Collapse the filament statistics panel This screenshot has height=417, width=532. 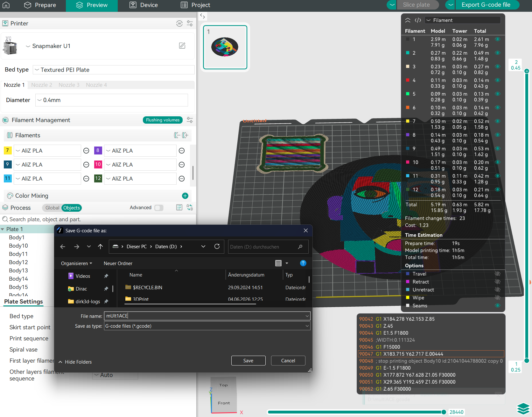click(408, 20)
